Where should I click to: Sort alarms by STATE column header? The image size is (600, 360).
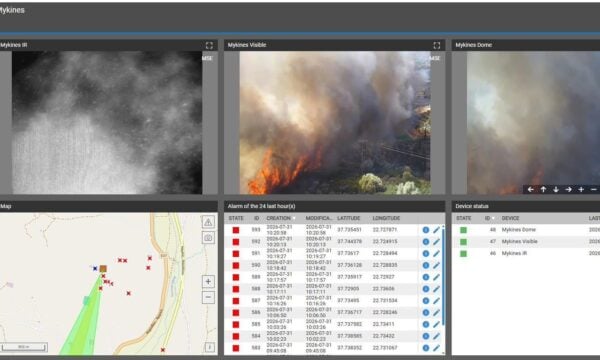coord(236,218)
